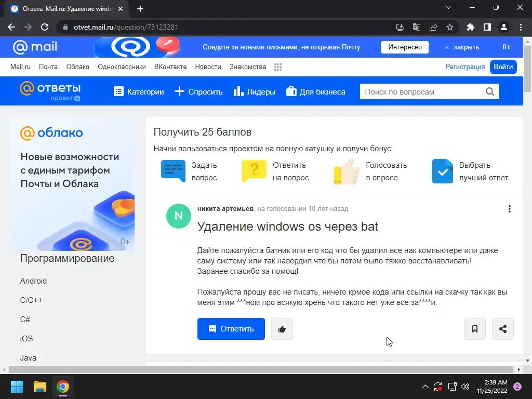Click the horizontal page scrollbar
The image size is (532, 399).
pos(261,369)
